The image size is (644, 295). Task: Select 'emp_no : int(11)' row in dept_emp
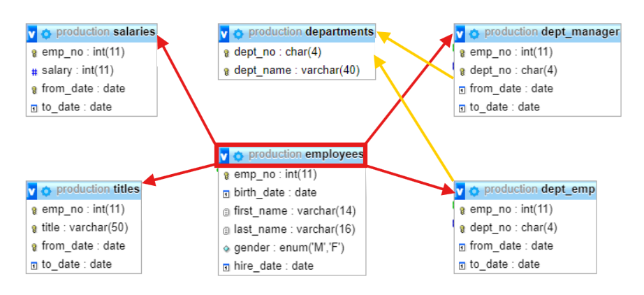click(x=525, y=210)
